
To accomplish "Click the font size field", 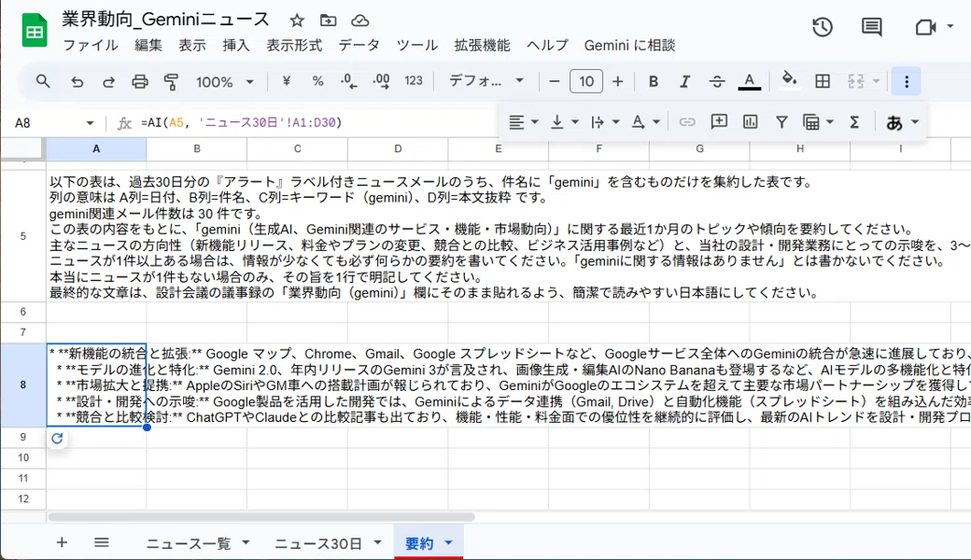I will [x=585, y=81].
